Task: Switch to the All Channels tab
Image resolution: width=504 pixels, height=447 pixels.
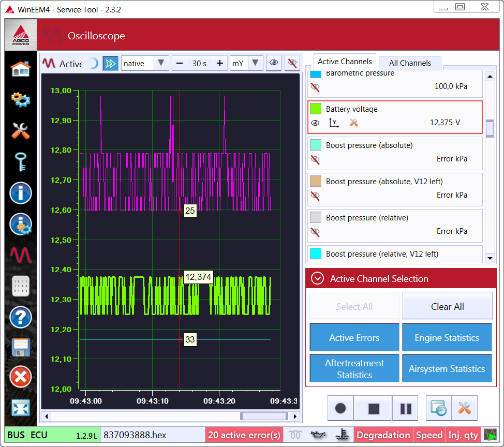Action: coord(410,63)
